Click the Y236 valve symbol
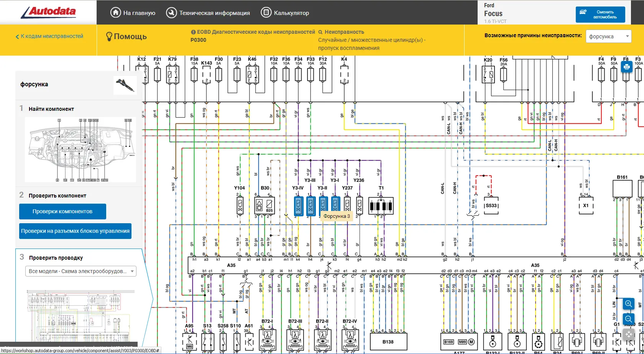The width and height of the screenshot is (644, 354). 360,206
